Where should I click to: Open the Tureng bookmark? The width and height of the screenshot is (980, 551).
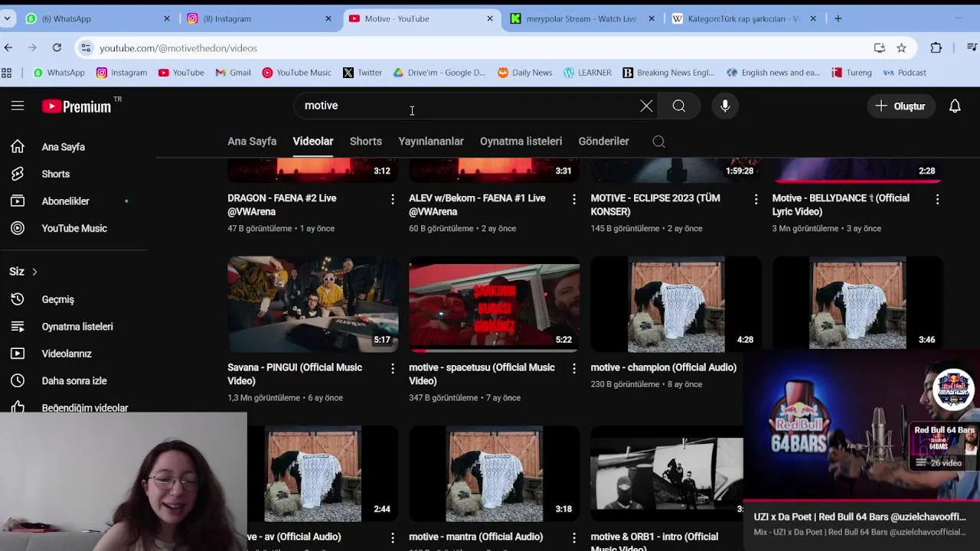click(851, 73)
